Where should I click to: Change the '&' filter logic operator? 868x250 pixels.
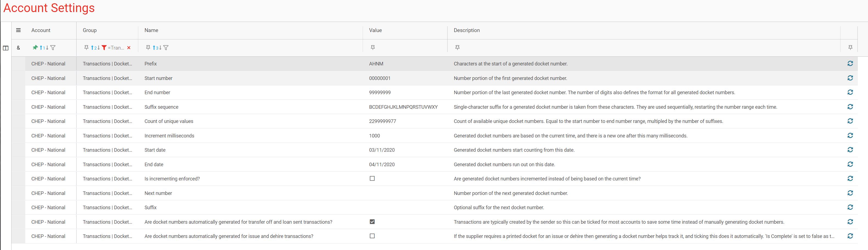[18, 47]
